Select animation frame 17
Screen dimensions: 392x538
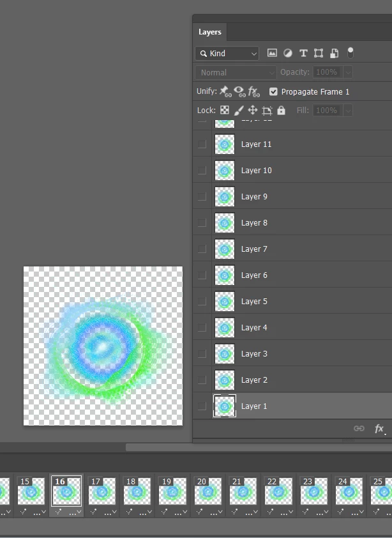click(x=102, y=491)
